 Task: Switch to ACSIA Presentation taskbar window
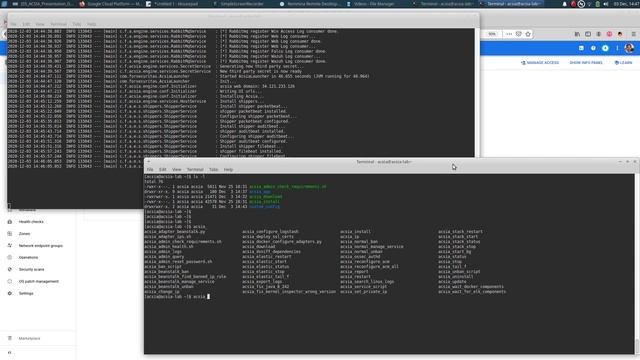click(x=43, y=4)
